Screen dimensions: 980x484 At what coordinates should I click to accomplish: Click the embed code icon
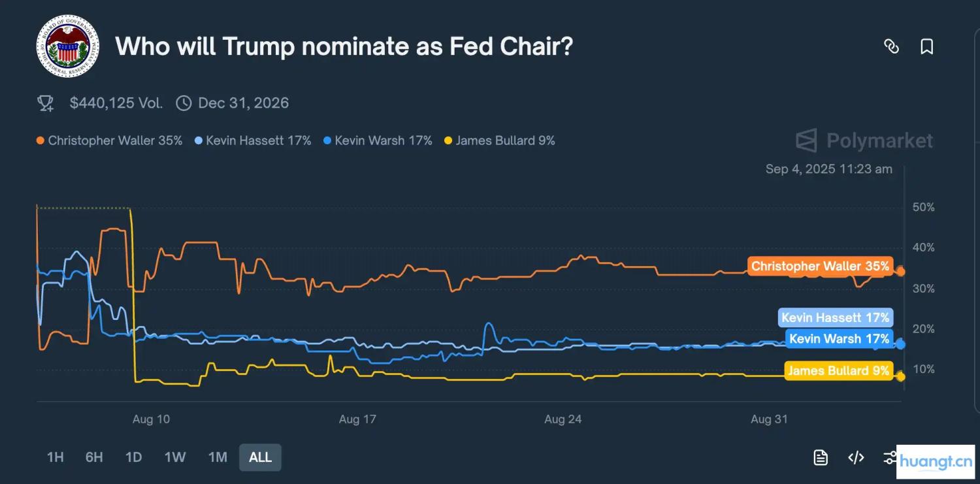(x=856, y=457)
